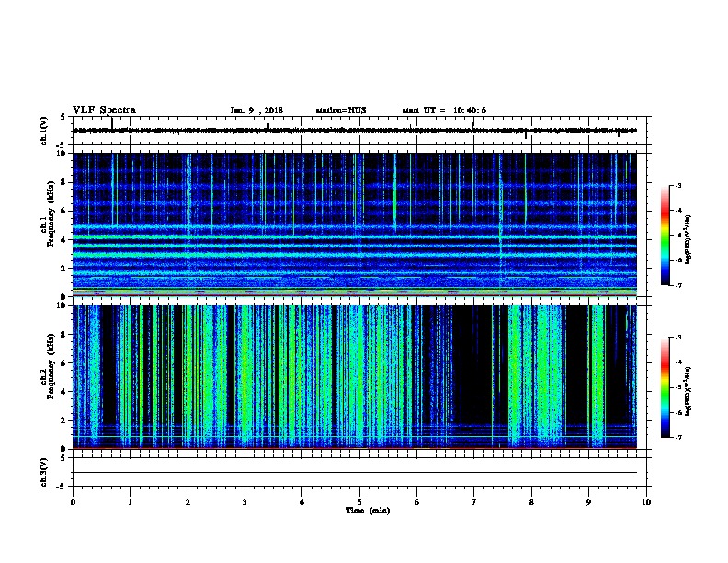Click the ch.1 spectrogram color scale bar

pyautogui.click(x=665, y=236)
